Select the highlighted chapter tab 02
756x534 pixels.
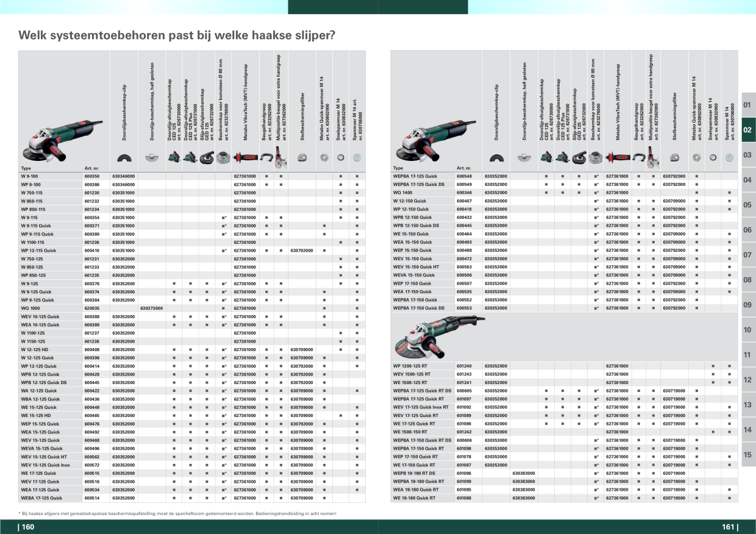[x=748, y=130]
